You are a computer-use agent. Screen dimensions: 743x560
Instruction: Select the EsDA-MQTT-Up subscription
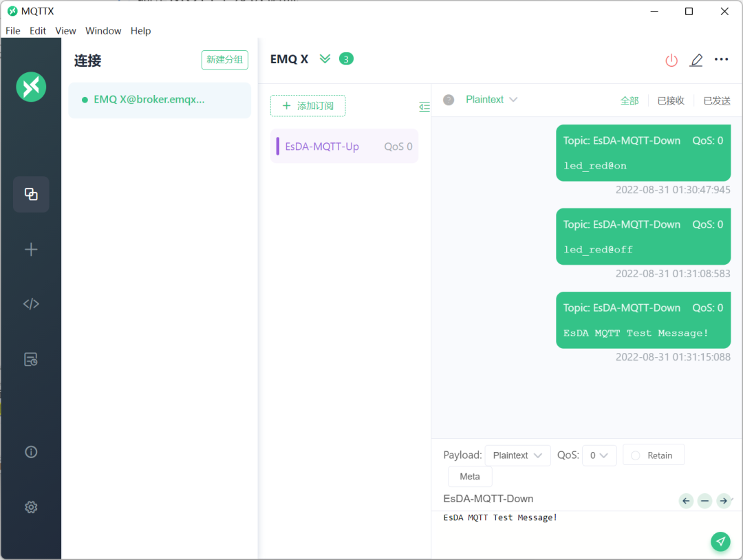click(344, 147)
